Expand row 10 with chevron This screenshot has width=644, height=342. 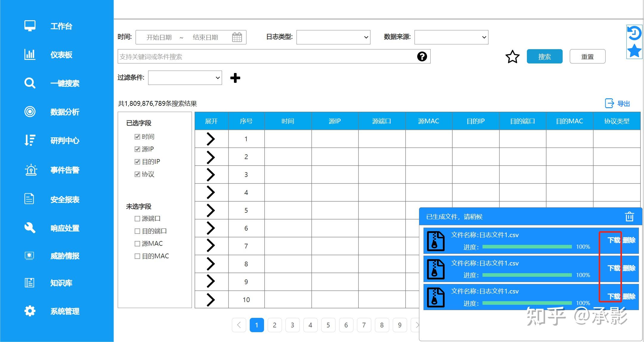[211, 300]
